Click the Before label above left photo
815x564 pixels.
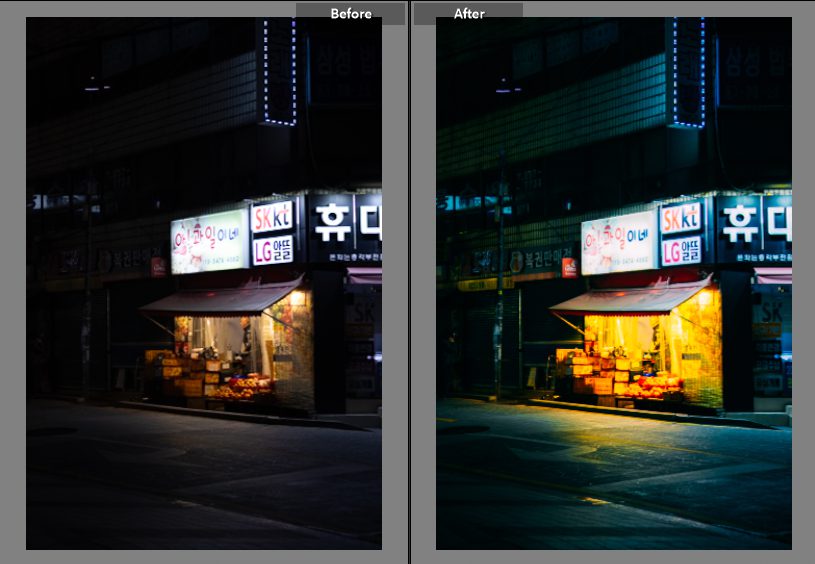pos(351,14)
